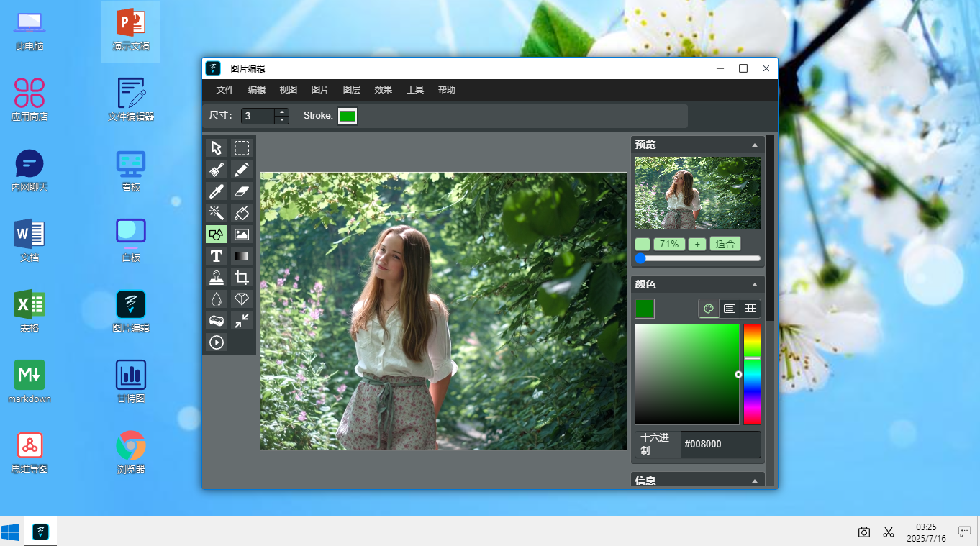Viewport: 980px width, 546px height.
Task: Collapse the 颜色 panel
Action: pyautogui.click(x=755, y=284)
